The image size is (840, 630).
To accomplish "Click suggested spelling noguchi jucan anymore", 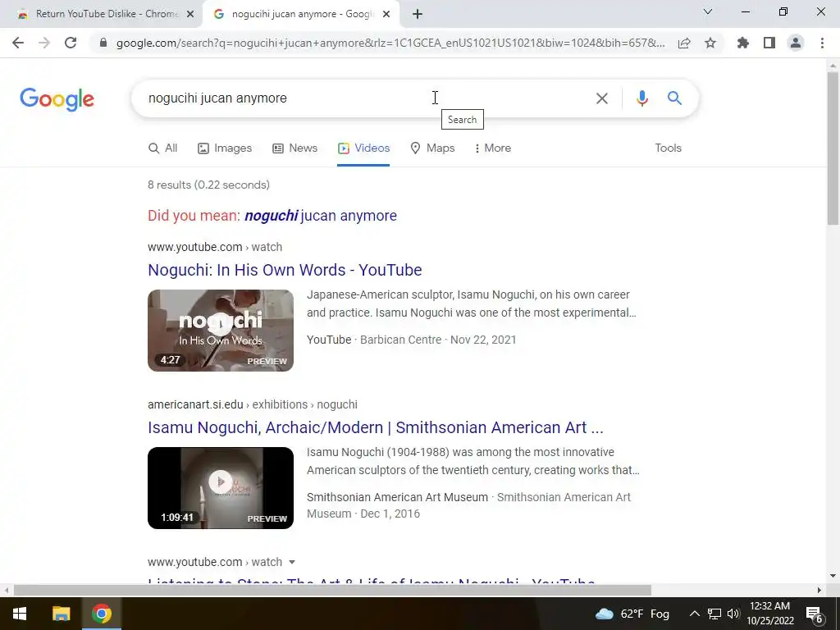I will point(321,216).
